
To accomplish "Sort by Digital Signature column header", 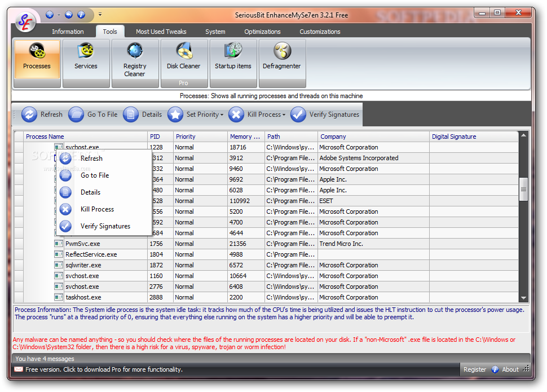I will tap(474, 136).
